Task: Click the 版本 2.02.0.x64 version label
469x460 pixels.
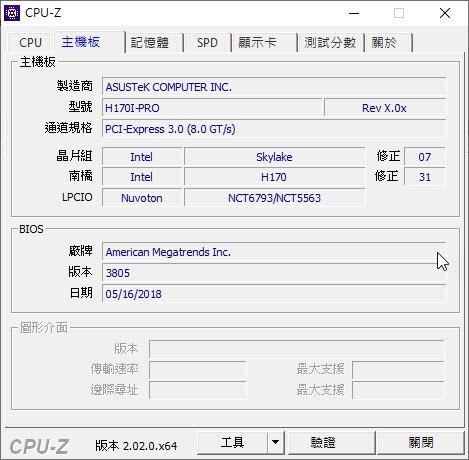Action: [x=136, y=446]
